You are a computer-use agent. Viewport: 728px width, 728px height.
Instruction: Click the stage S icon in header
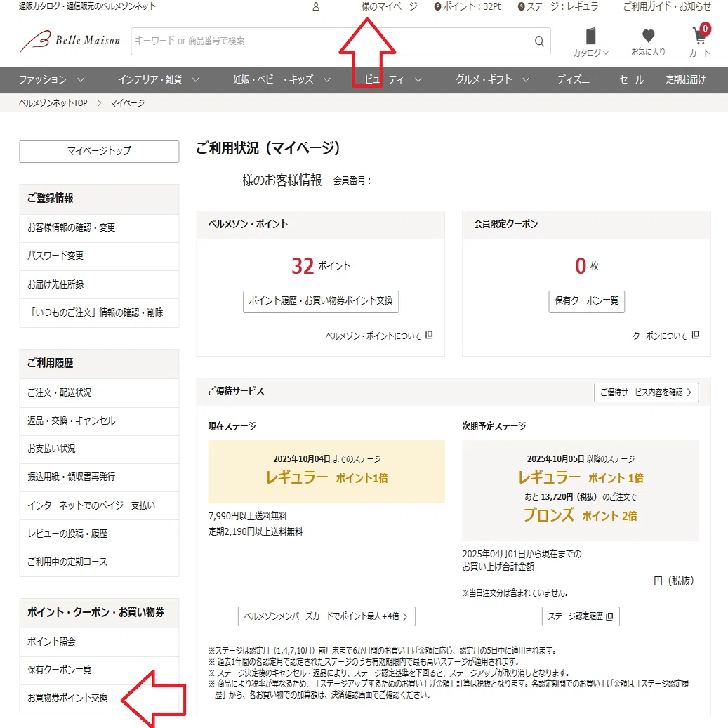tap(521, 6)
